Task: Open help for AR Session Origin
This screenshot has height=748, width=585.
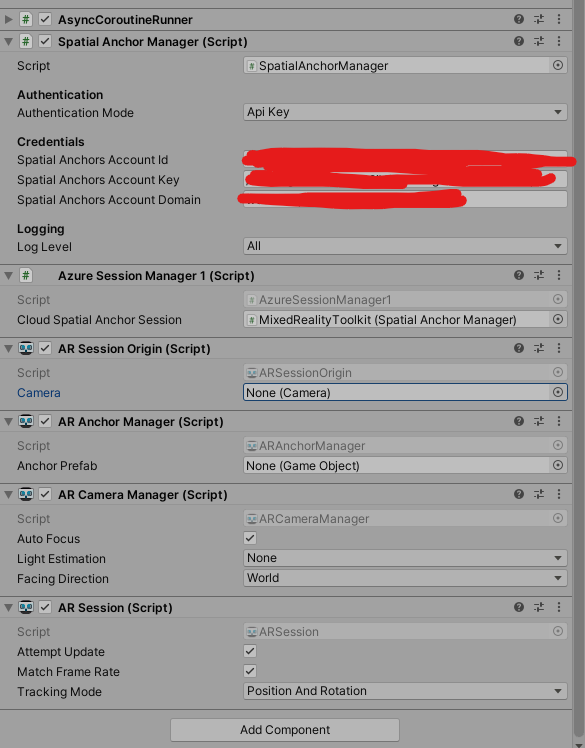Action: [x=519, y=348]
